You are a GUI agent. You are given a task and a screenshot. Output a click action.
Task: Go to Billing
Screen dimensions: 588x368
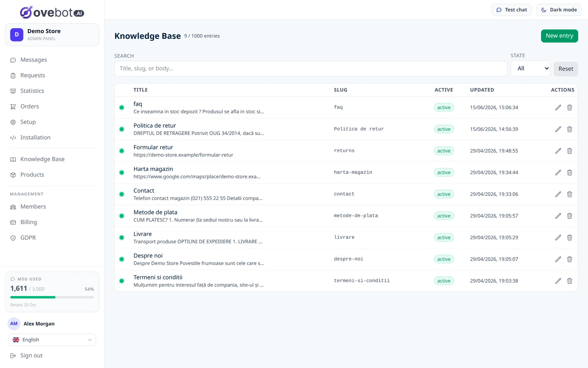(52, 222)
